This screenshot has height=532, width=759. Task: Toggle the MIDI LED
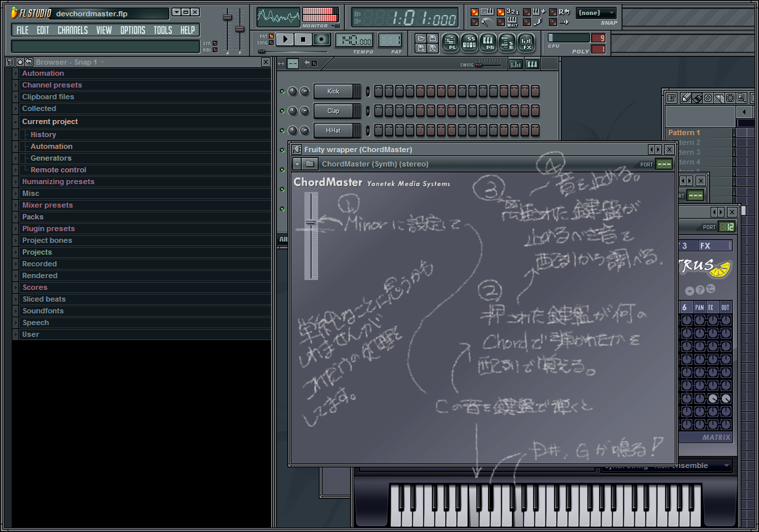(215, 50)
